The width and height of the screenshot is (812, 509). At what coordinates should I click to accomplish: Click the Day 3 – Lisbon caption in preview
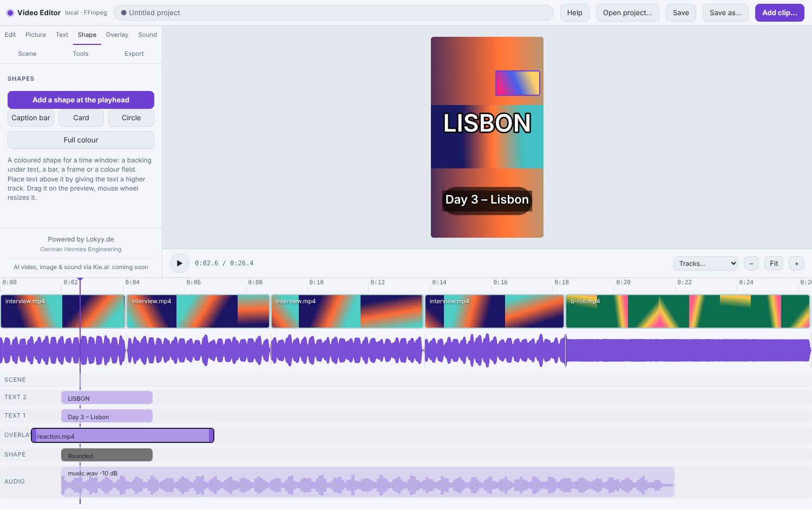click(x=487, y=200)
